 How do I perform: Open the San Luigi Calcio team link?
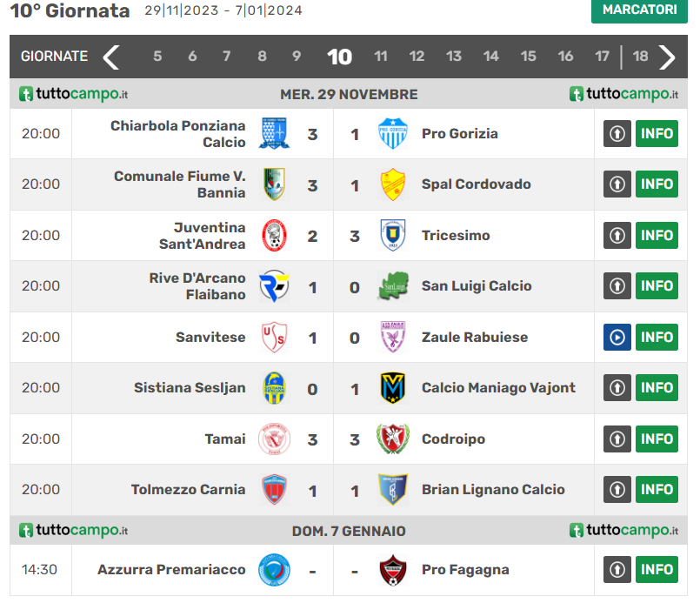[477, 286]
